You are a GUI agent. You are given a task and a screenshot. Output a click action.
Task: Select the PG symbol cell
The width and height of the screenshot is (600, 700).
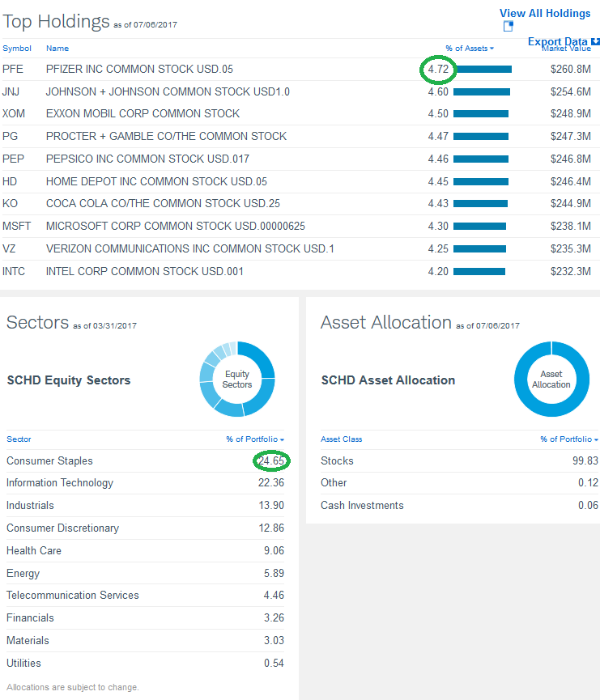pos(11,136)
